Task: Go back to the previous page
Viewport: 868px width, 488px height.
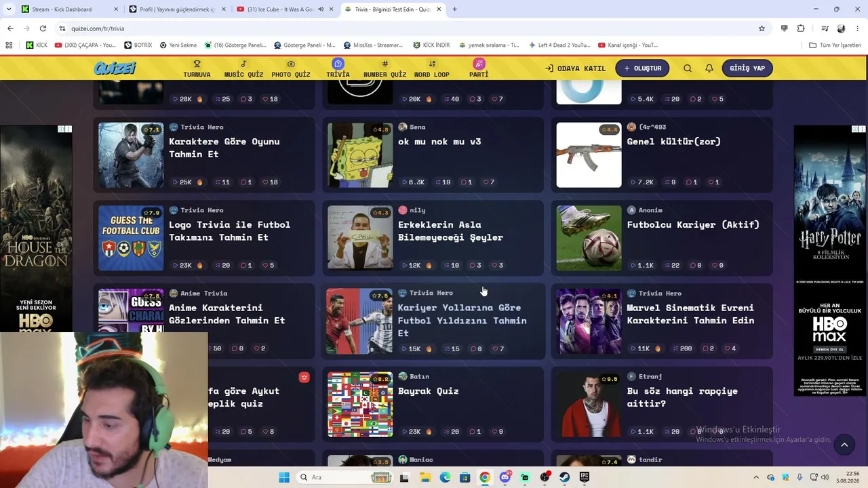Action: click(x=10, y=28)
